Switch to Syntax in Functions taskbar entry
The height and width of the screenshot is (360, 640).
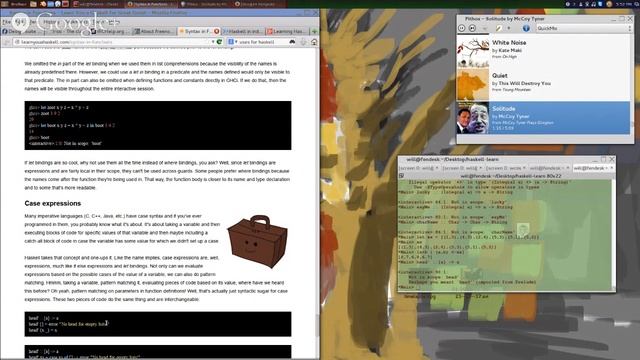(151, 4)
